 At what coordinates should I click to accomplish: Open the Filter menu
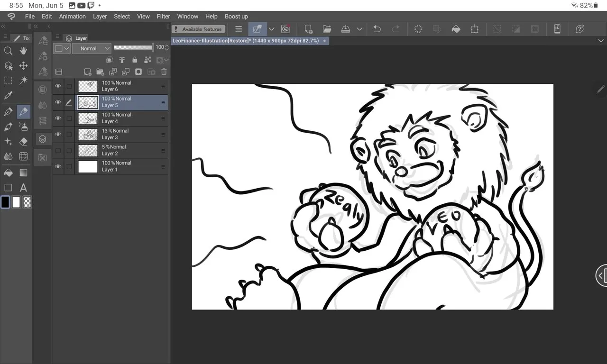(163, 16)
